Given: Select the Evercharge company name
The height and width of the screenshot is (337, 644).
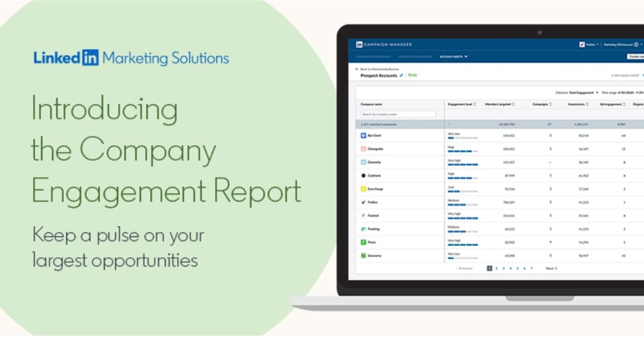Looking at the screenshot, I should tap(376, 189).
